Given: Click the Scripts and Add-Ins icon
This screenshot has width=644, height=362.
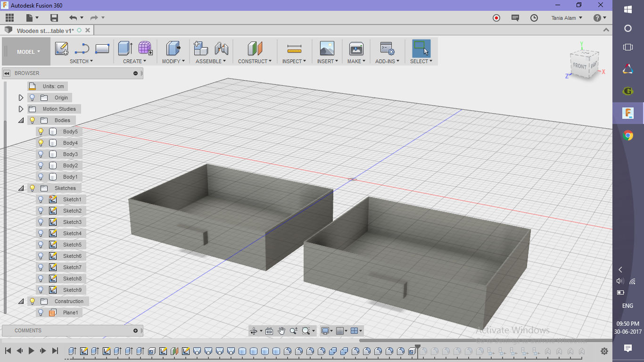Looking at the screenshot, I should coord(387,49).
